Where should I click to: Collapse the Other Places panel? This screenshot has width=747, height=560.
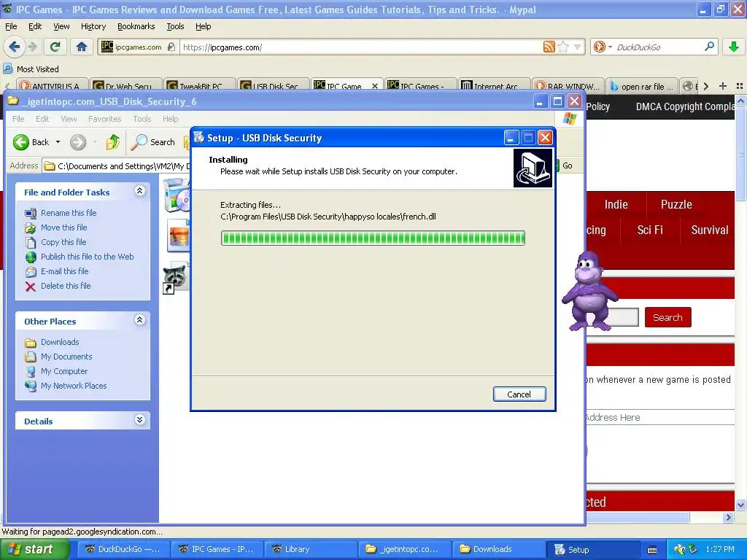coord(139,319)
